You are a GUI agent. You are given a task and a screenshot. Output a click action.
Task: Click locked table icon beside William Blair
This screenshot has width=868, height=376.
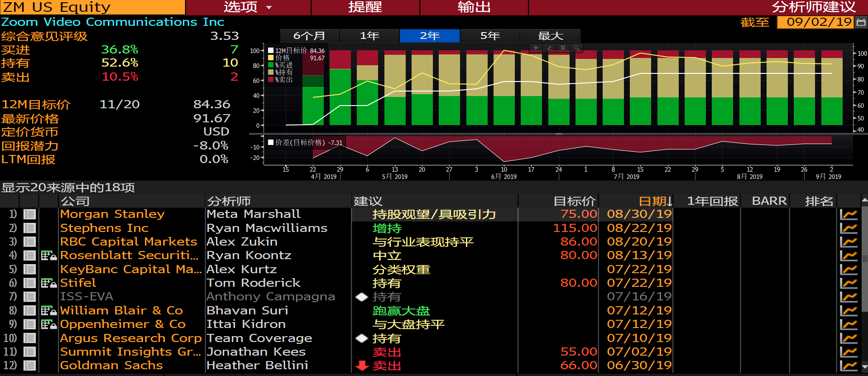tap(48, 311)
